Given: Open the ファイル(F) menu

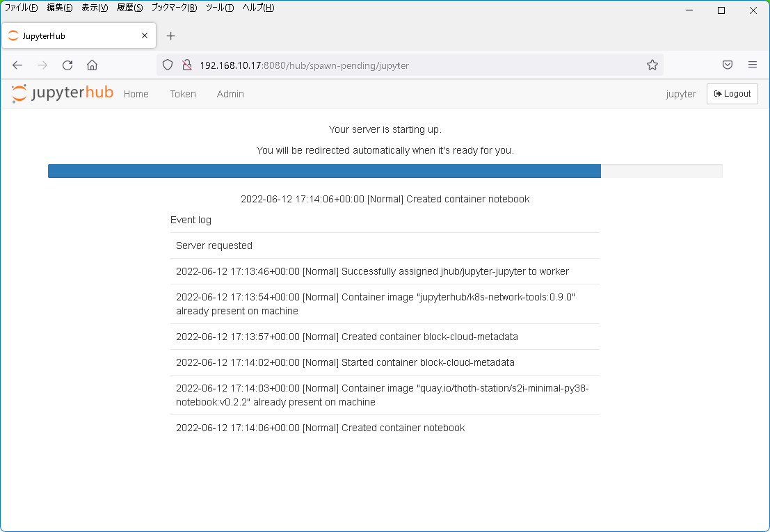Looking at the screenshot, I should (21, 8).
